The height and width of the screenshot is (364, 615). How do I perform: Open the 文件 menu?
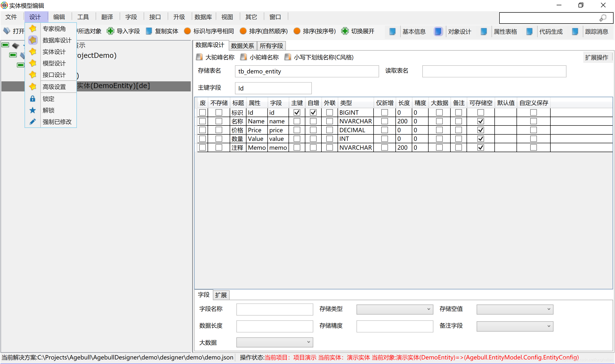pos(11,17)
